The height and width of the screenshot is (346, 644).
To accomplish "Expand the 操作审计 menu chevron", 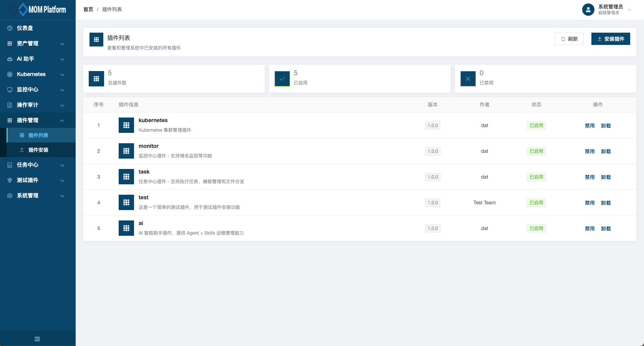I will click(x=62, y=105).
